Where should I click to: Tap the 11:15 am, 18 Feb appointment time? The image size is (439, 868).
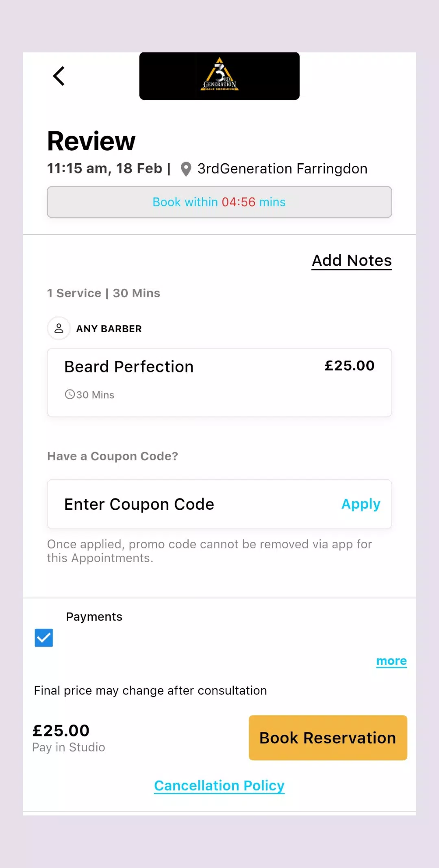click(105, 168)
